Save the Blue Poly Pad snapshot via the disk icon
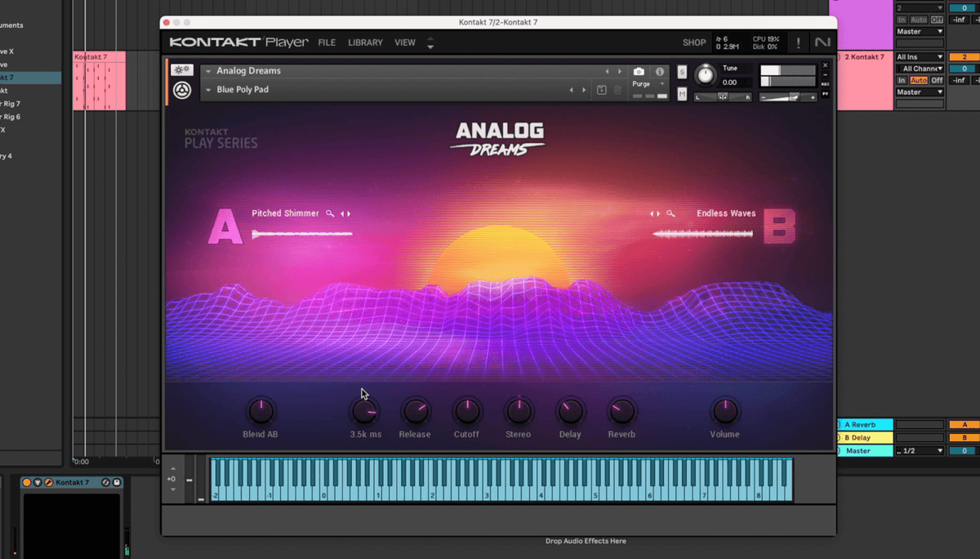The height and width of the screenshot is (559, 980). click(602, 90)
